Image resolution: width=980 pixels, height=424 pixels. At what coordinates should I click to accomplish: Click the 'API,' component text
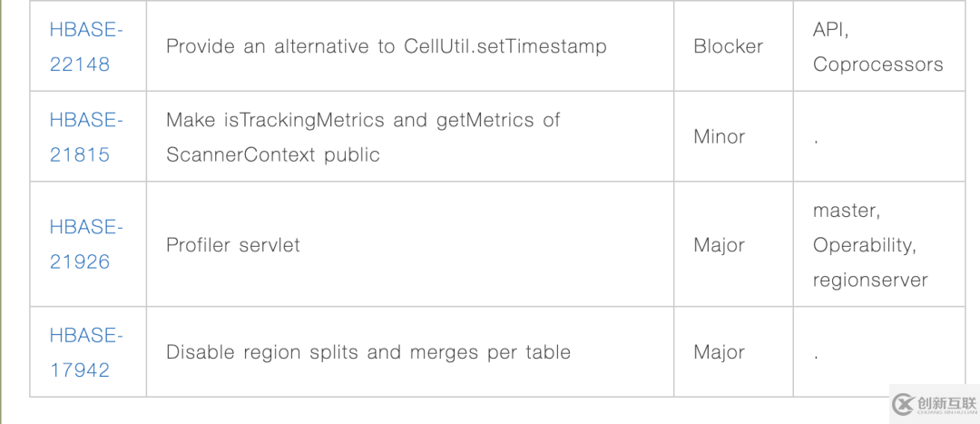click(830, 30)
